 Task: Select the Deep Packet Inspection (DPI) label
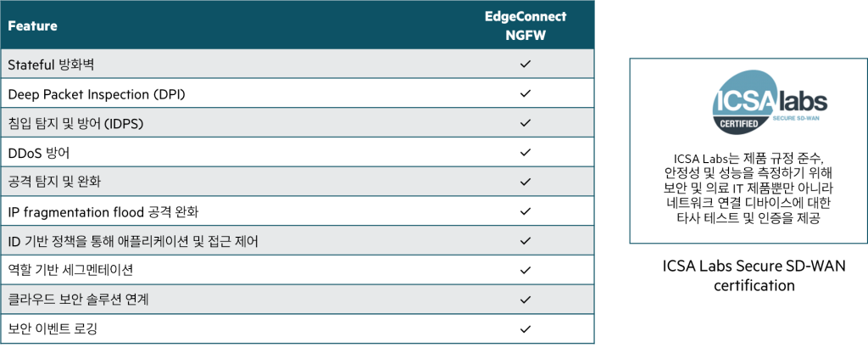point(97,93)
